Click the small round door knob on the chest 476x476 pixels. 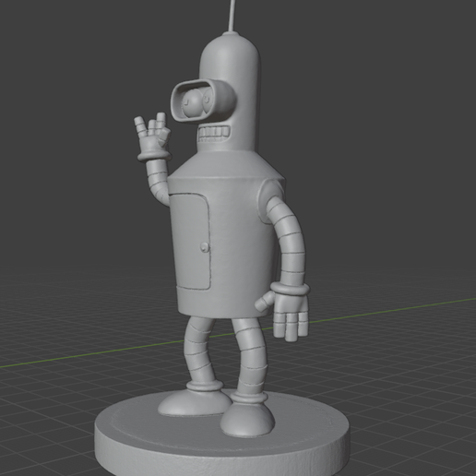tap(205, 246)
